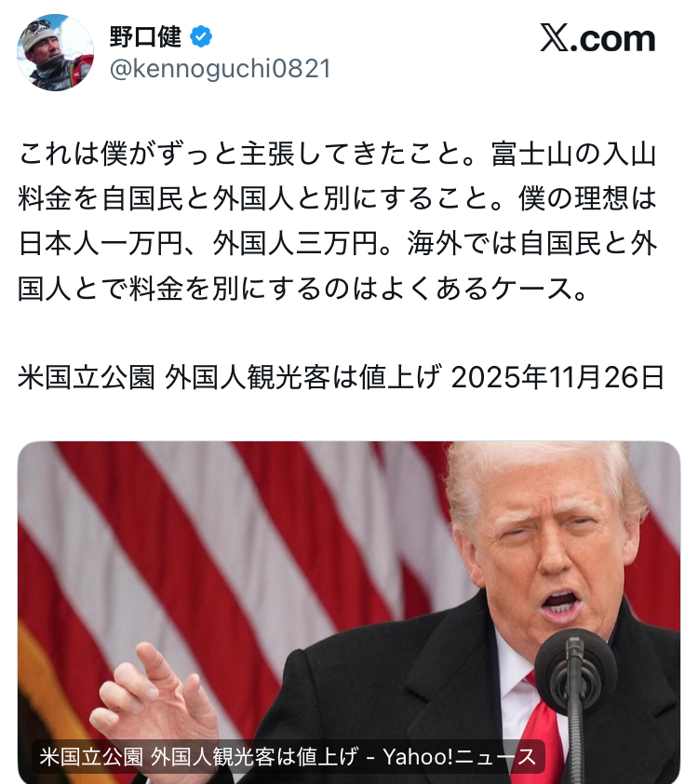The width and height of the screenshot is (698, 784).
Task: Click the tweet's first line starting これは僕がずっと
Action: pos(337,155)
